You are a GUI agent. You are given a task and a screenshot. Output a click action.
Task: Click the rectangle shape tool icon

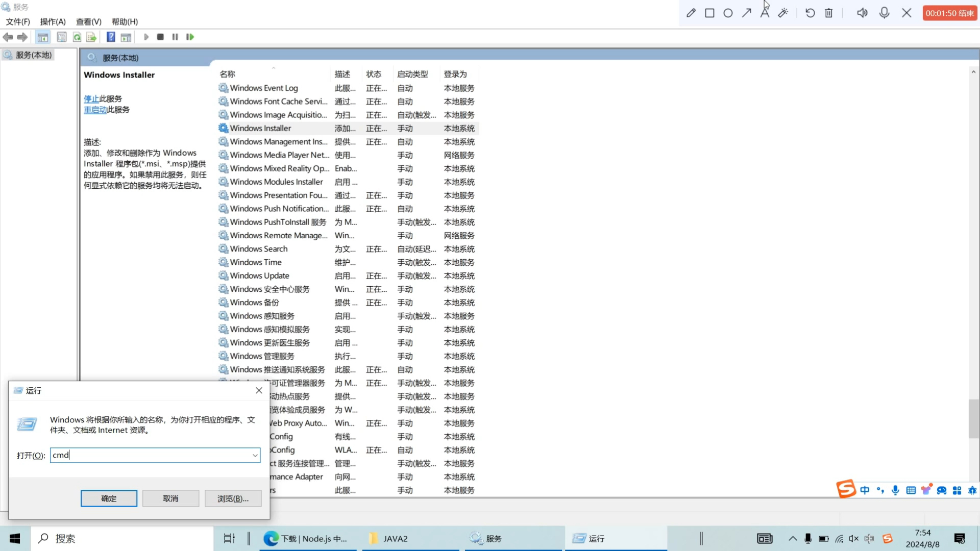(x=709, y=13)
